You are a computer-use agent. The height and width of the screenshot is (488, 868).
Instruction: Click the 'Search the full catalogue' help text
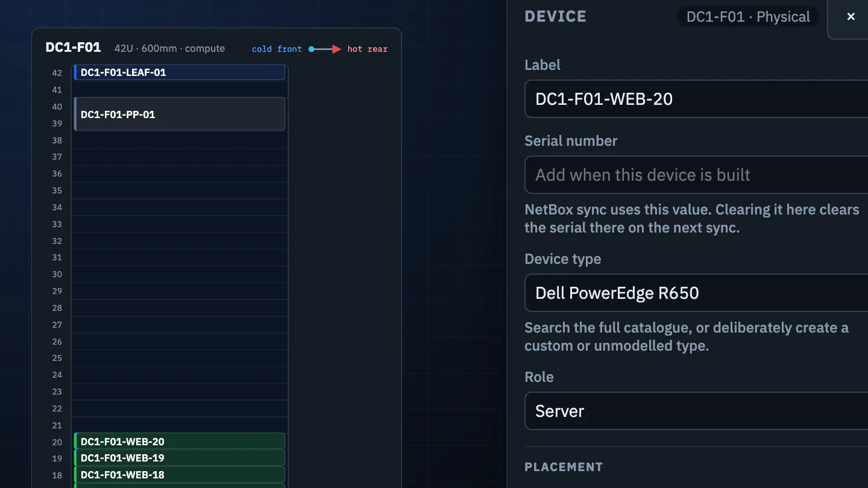tap(687, 337)
